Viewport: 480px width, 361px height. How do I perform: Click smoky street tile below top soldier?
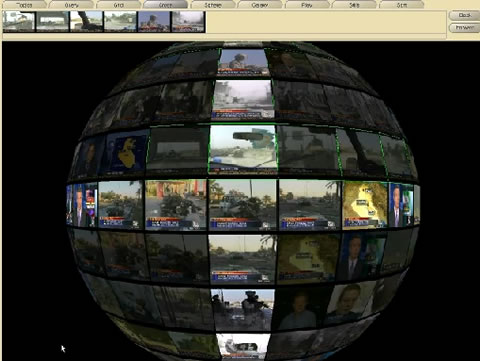(x=243, y=99)
